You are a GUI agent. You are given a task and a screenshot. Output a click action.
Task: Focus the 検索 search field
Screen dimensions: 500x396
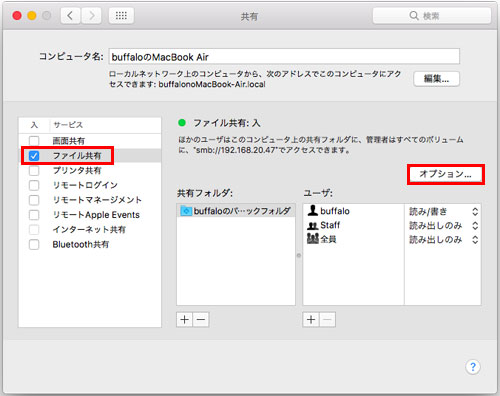pos(432,16)
